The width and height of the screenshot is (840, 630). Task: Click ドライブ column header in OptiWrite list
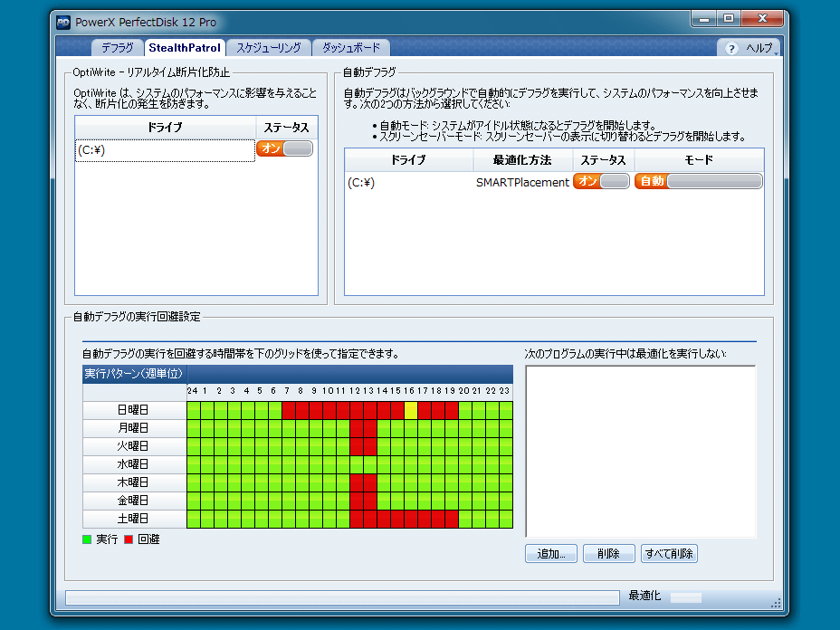[x=165, y=128]
